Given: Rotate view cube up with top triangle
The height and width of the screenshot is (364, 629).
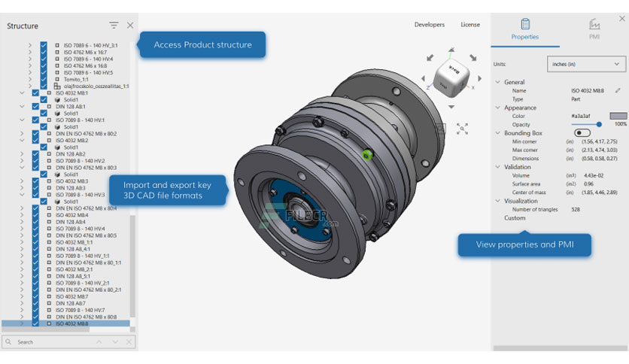Looking at the screenshot, I should click(451, 50).
